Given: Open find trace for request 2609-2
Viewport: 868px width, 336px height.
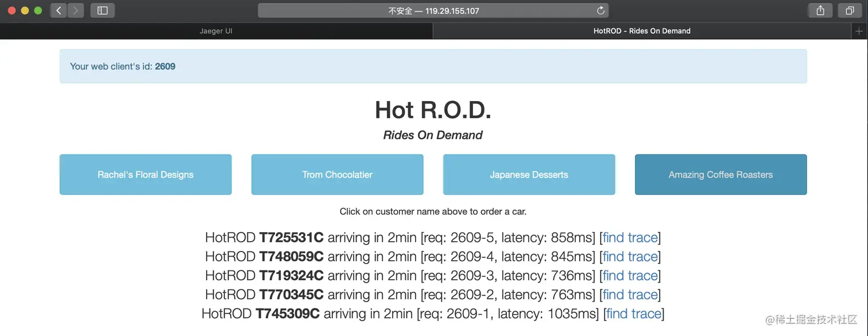Looking at the screenshot, I should (630, 295).
